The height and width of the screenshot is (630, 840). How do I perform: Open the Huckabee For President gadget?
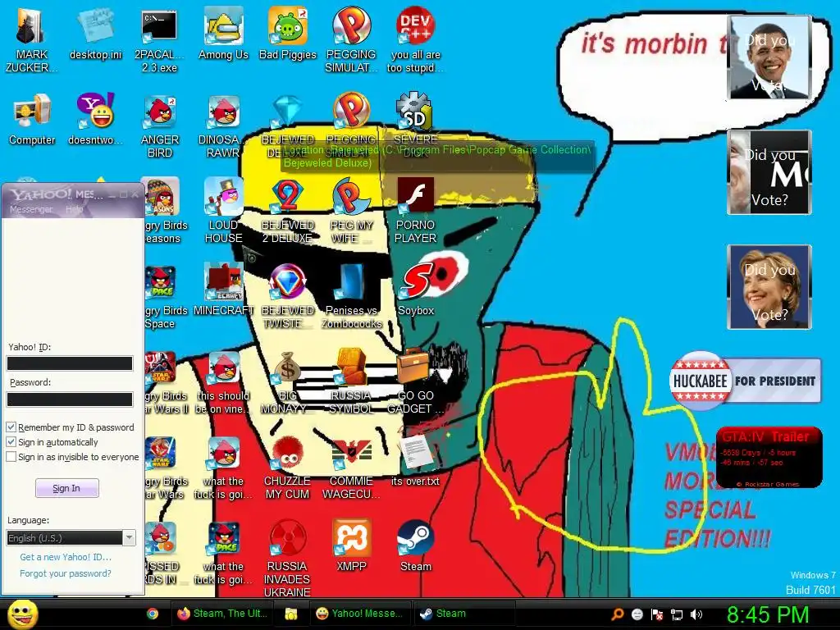745,381
